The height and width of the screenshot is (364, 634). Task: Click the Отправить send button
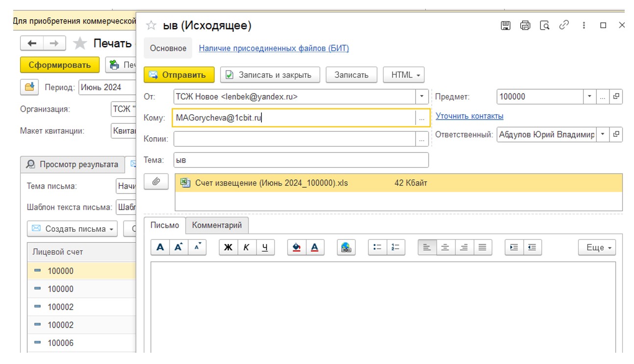point(179,75)
